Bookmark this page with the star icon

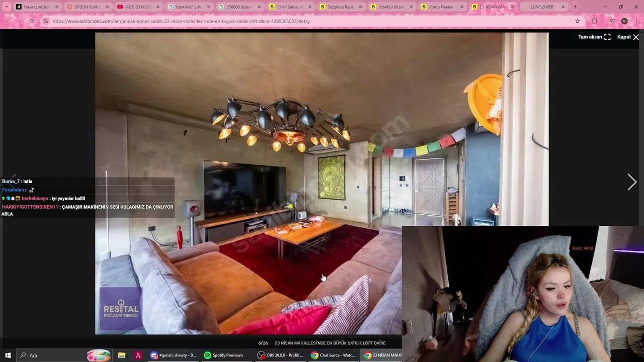coord(578,21)
